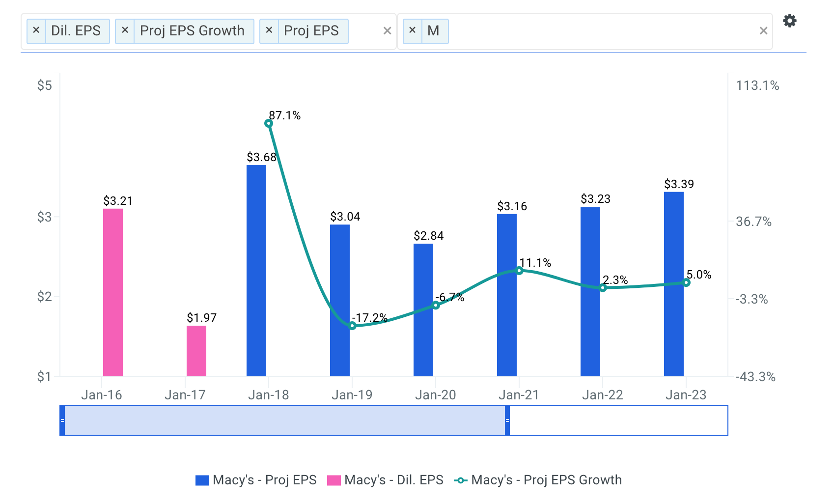Click the 87.1% growth data point
This screenshot has width=834, height=504.
269,123
